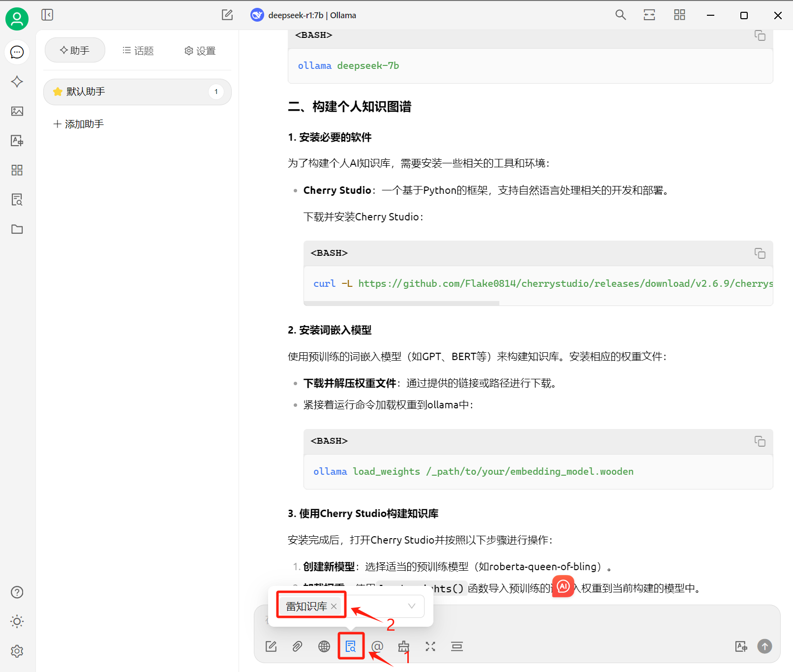Click the bold text 下载并解压权重文件
Viewport: 793px width, 672px height.
350,383
